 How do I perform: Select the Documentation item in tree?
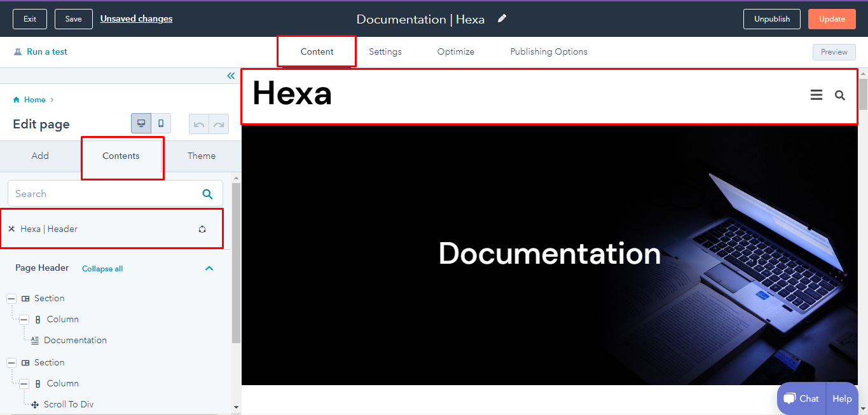pos(75,340)
